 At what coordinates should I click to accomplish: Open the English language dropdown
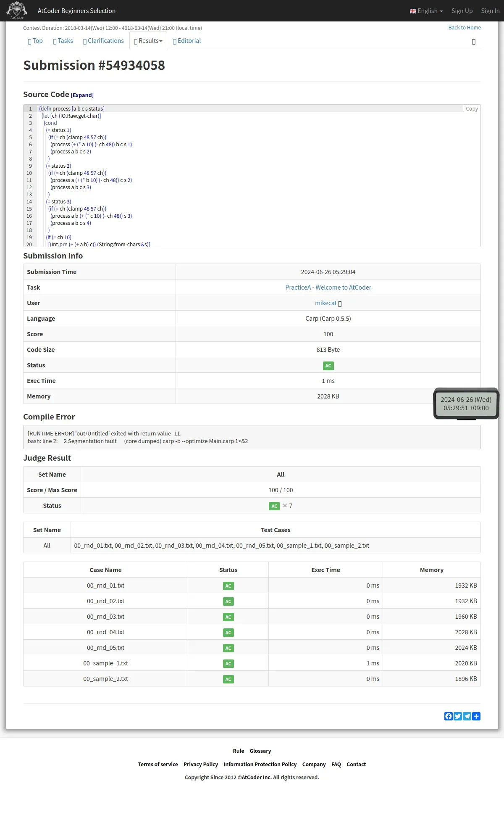(426, 11)
